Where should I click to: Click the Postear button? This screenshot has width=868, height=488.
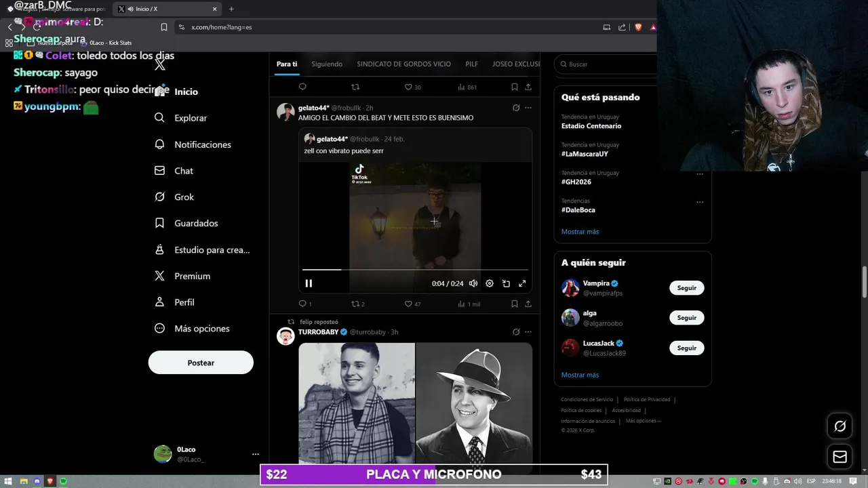(x=201, y=363)
